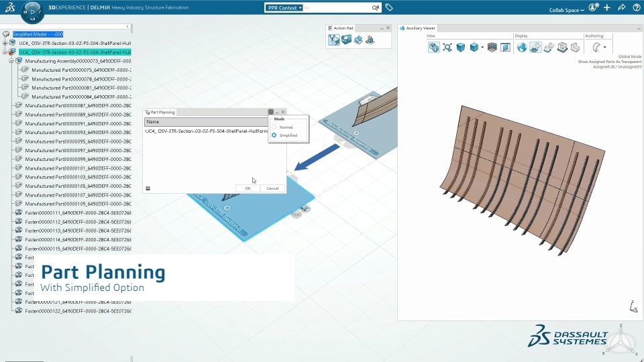Click the third Display parts icon
The width and height of the screenshot is (644, 362).
pyautogui.click(x=549, y=47)
